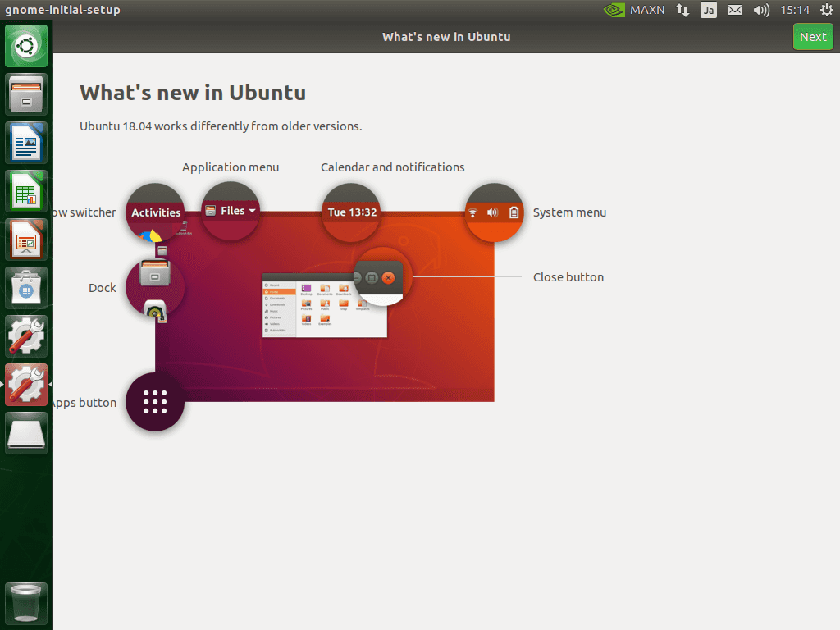Click the Dock bubble with file cabinet
Viewport: 840px width, 630px height.
click(x=155, y=288)
